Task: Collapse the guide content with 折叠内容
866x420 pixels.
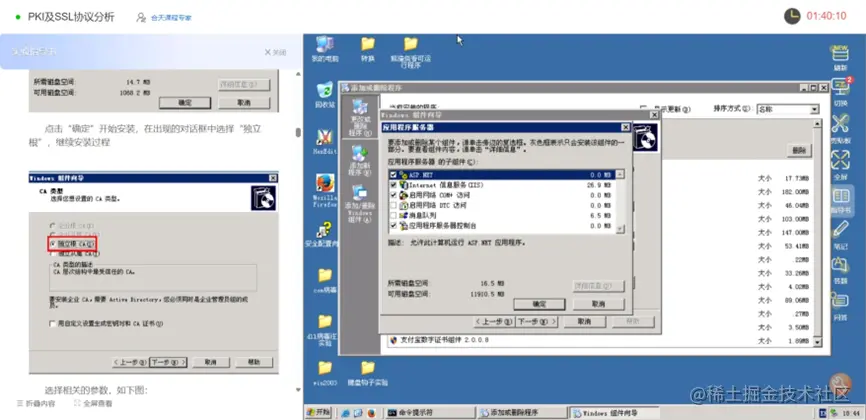Action: coord(36,403)
